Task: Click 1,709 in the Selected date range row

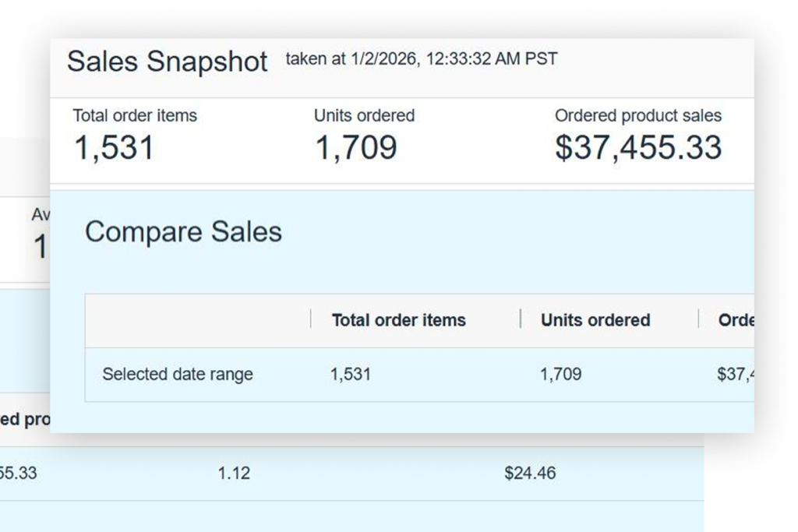Action: point(560,374)
